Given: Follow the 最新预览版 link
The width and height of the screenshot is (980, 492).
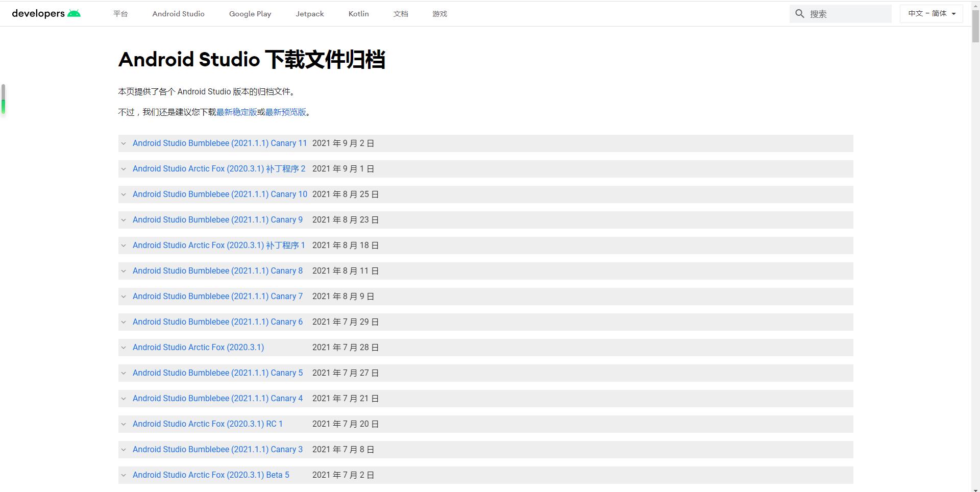Looking at the screenshot, I should coord(285,112).
